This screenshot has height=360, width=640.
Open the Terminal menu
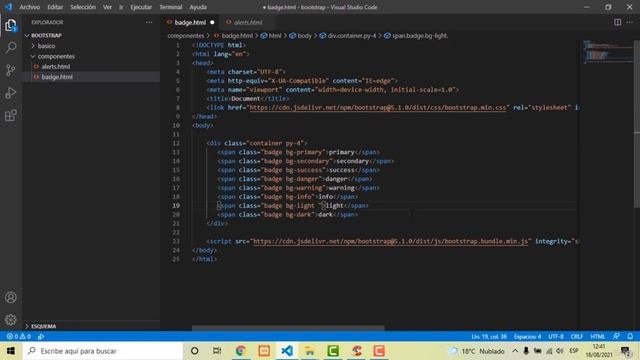click(171, 7)
